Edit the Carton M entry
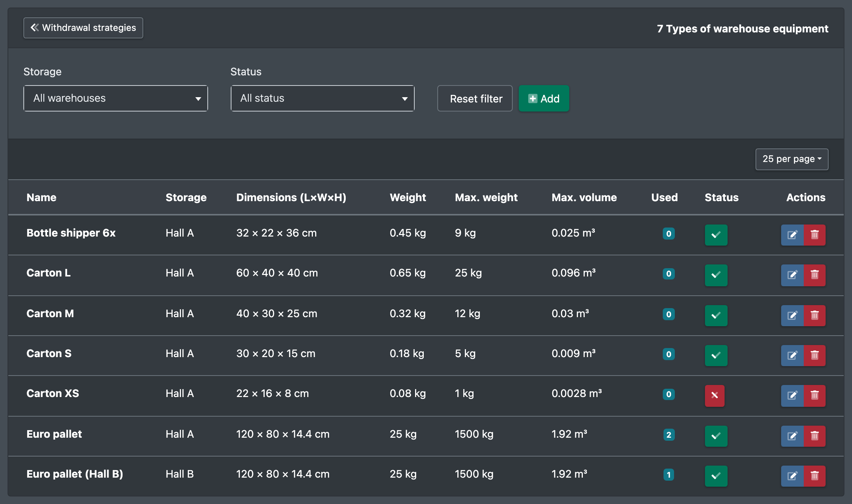The height and width of the screenshot is (504, 852). coord(792,316)
